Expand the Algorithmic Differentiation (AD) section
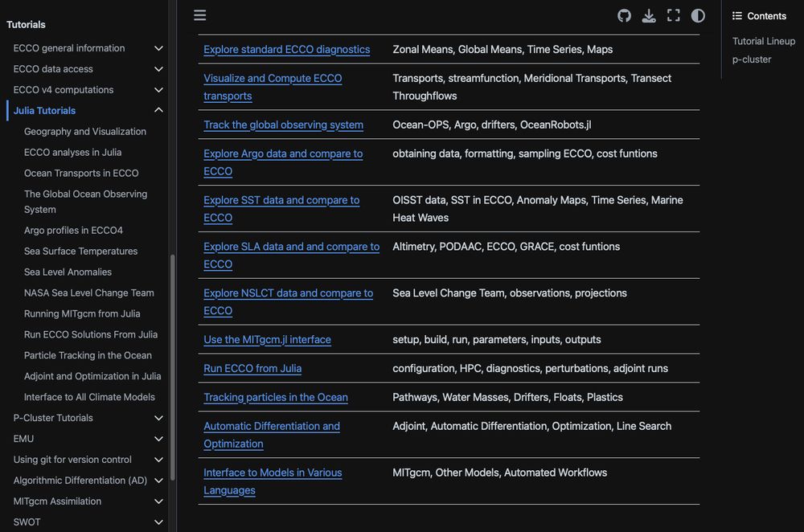Screen dimensions: 804x532 click(158, 481)
